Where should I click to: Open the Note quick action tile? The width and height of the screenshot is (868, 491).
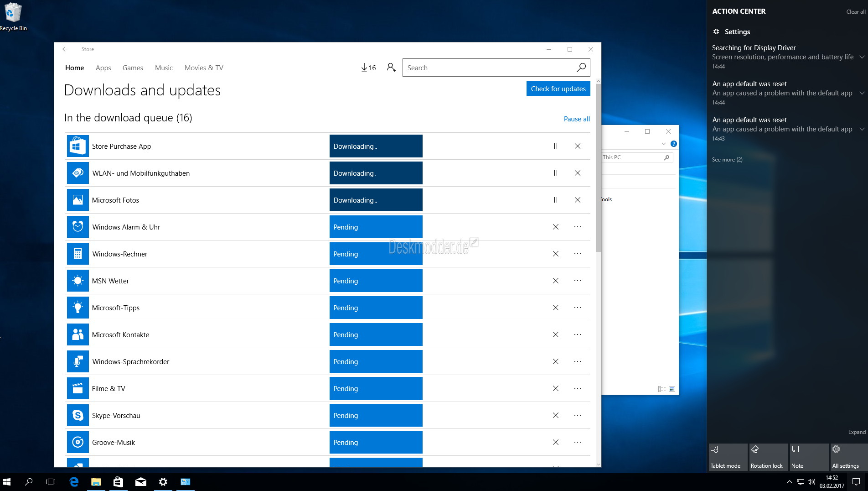pyautogui.click(x=809, y=457)
